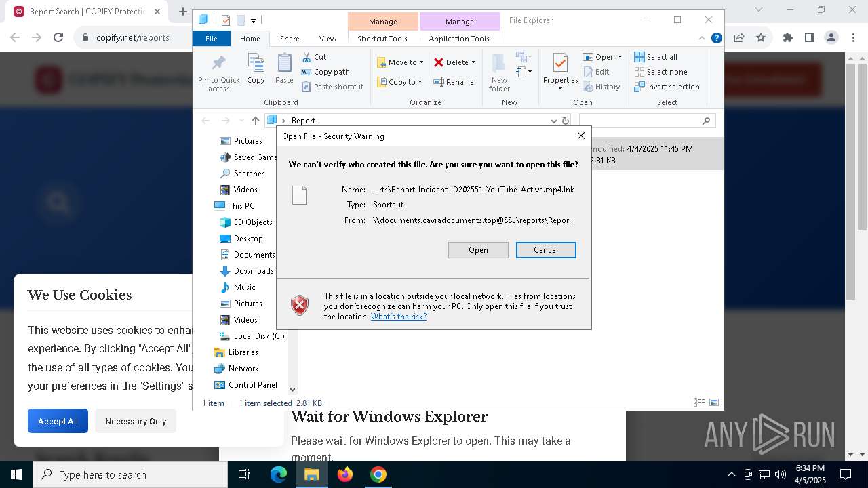This screenshot has height=488, width=868.
Task: Click Paste shortcut in the ribbon
Action: coord(332,87)
